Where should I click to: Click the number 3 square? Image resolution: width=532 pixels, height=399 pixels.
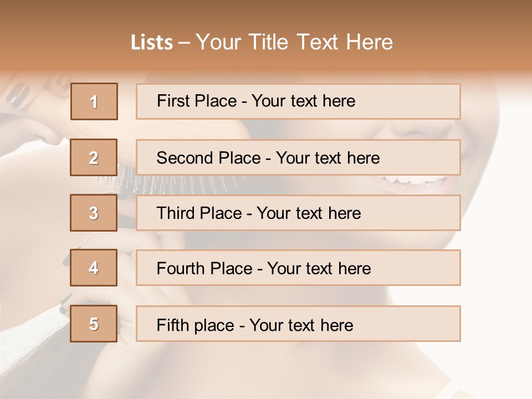pyautogui.click(x=94, y=213)
